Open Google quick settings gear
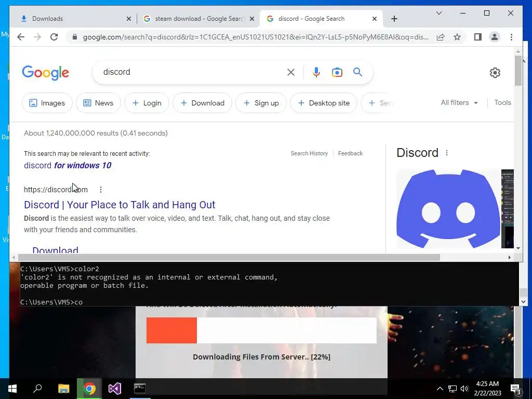The width and height of the screenshot is (532, 399). pos(495,73)
